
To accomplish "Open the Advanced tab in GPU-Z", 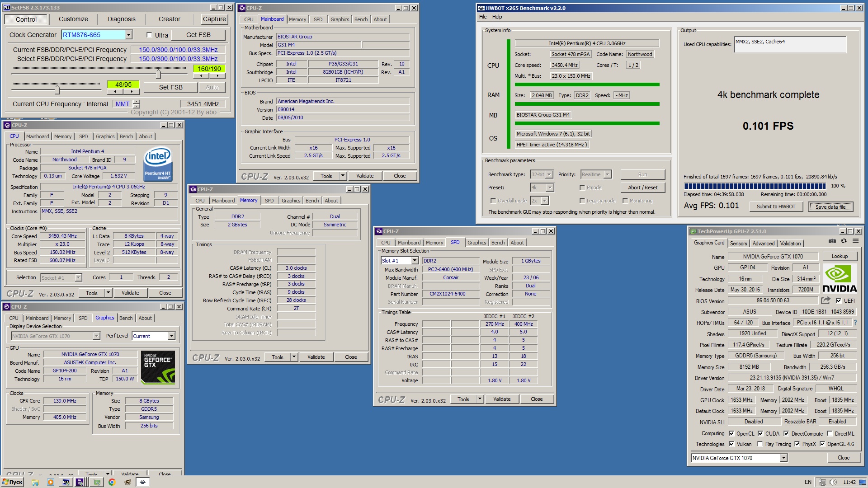I will 764,244.
